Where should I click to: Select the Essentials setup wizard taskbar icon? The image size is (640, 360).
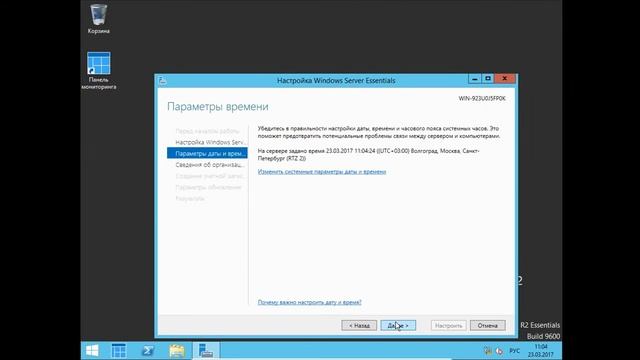click(206, 351)
